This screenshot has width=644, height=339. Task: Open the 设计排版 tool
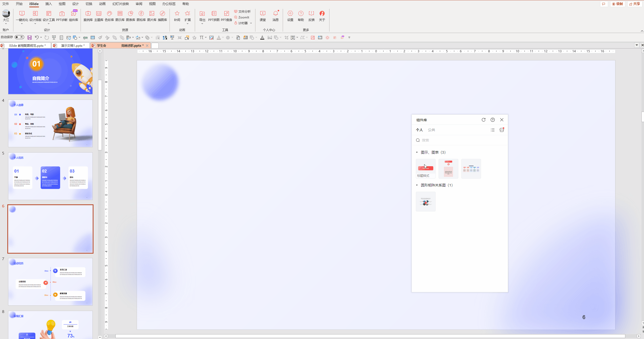35,16
